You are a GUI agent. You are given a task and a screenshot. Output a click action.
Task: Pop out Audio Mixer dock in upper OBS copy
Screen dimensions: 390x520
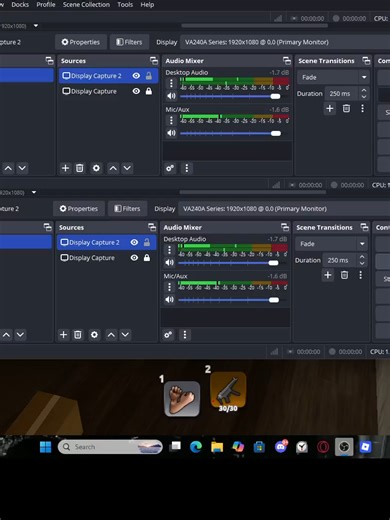click(x=287, y=61)
